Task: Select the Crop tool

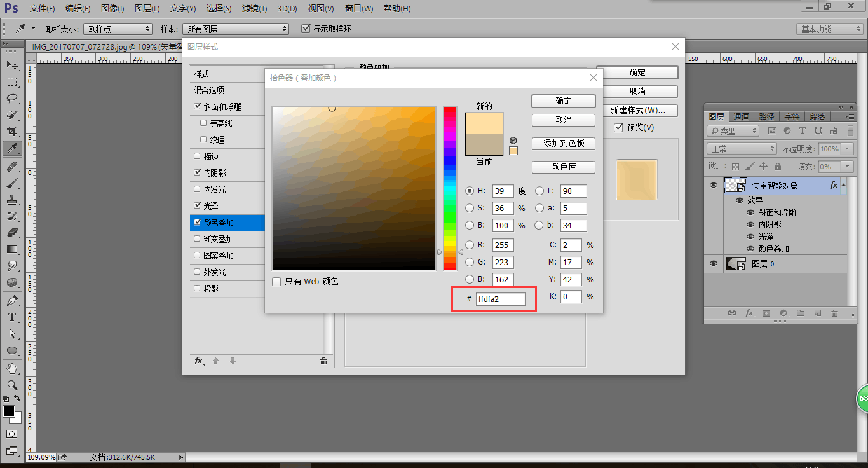Action: click(12, 132)
